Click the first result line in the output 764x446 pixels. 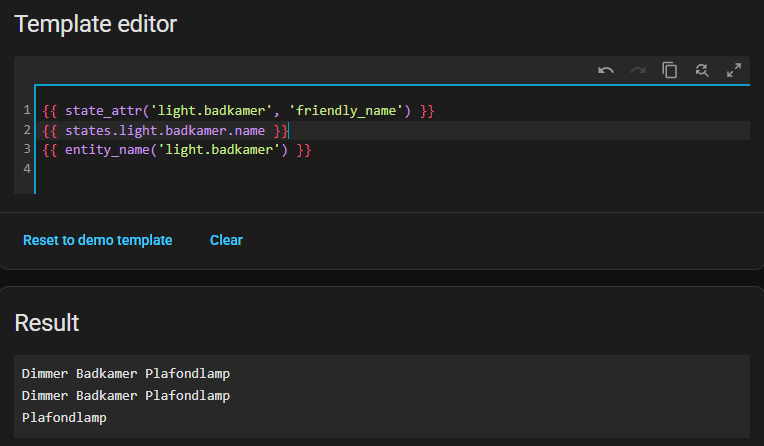[126, 373]
